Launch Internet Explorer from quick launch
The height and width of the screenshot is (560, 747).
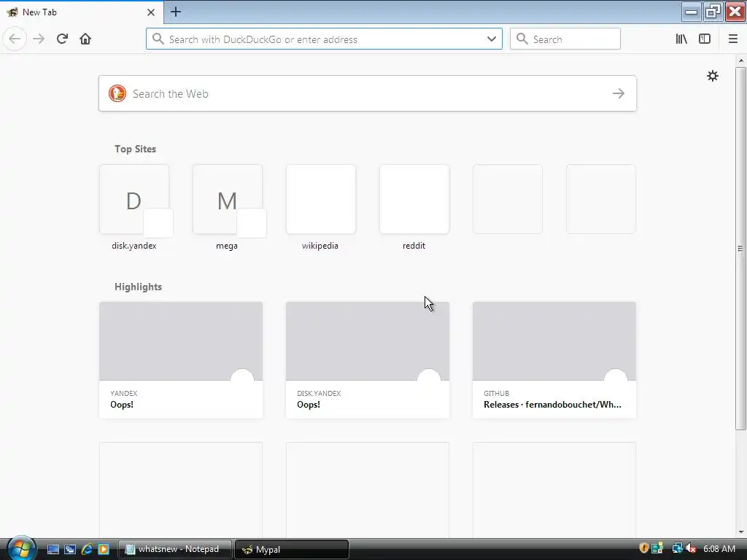87,549
